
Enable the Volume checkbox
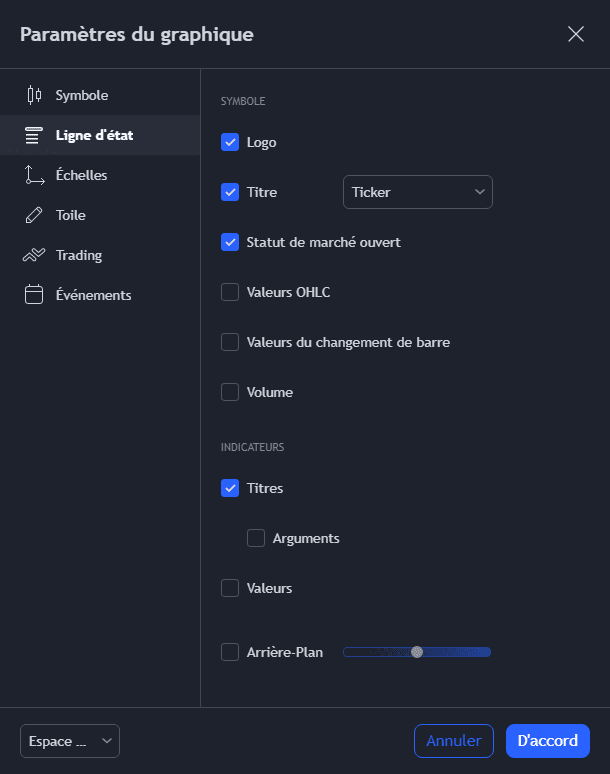230,392
